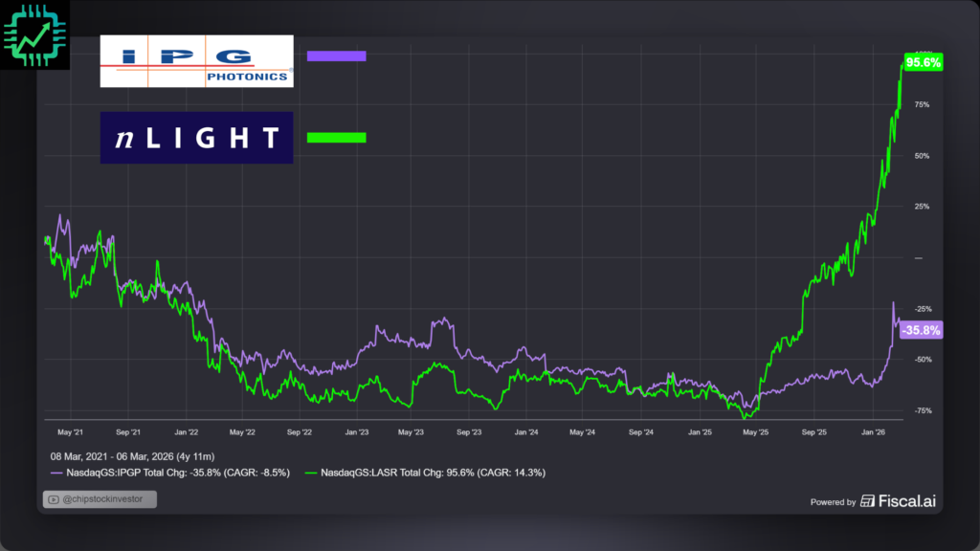Click the IPG Photonics logo
The width and height of the screenshot is (980, 551).
click(197, 61)
